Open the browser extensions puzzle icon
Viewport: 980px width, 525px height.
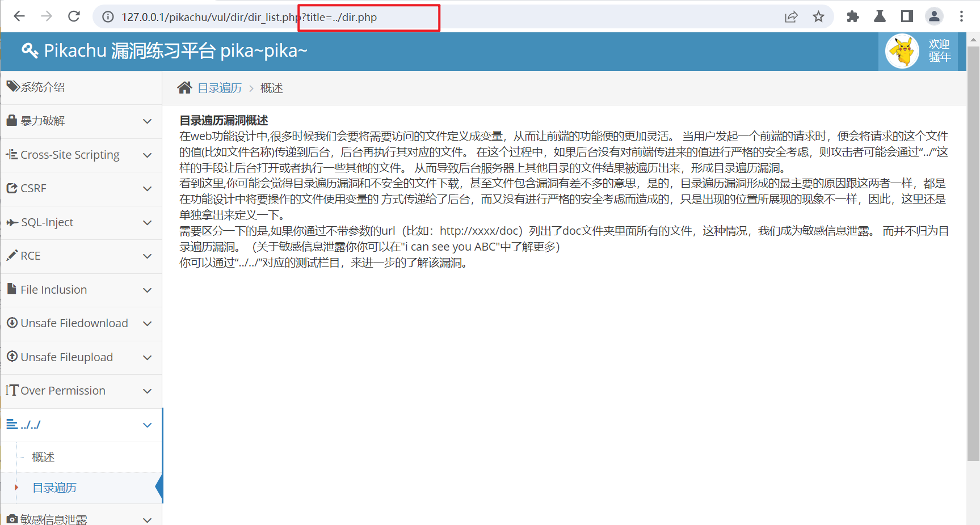(x=852, y=16)
